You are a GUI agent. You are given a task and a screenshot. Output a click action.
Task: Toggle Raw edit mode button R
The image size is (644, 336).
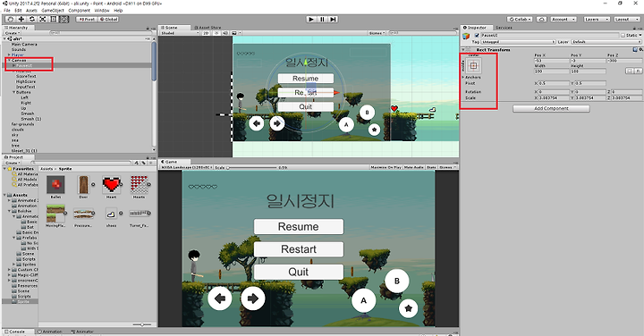coord(638,71)
